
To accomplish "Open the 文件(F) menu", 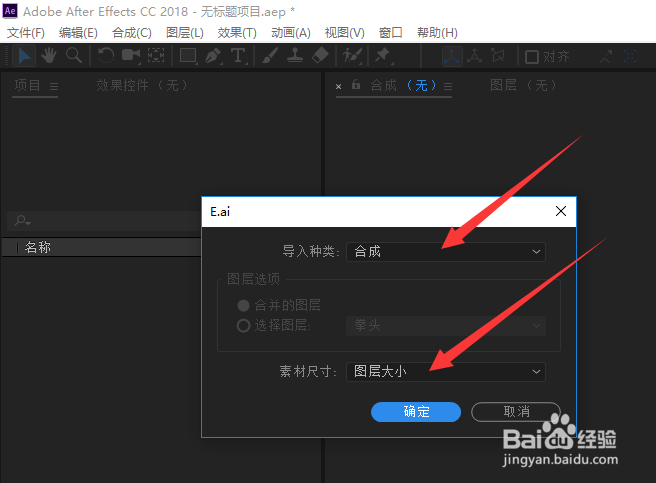I will (26, 33).
